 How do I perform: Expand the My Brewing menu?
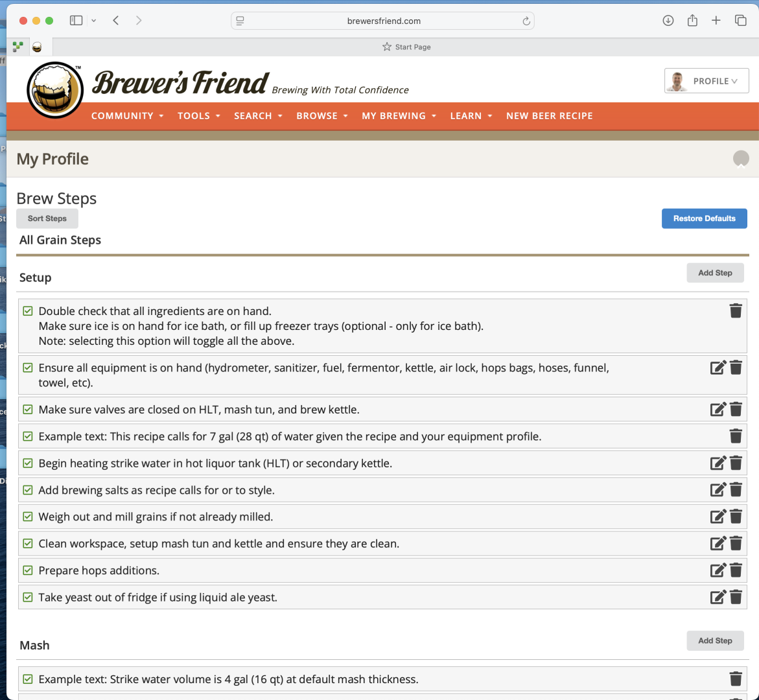point(399,116)
